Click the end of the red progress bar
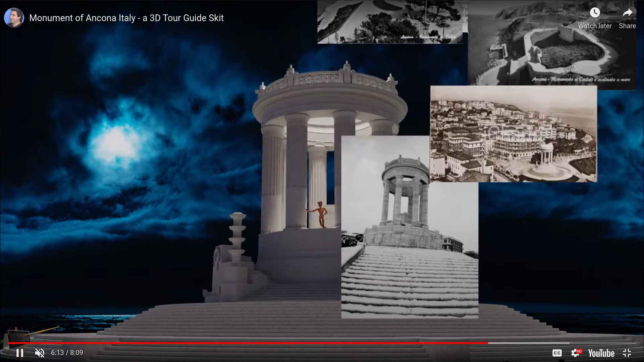 (487, 343)
